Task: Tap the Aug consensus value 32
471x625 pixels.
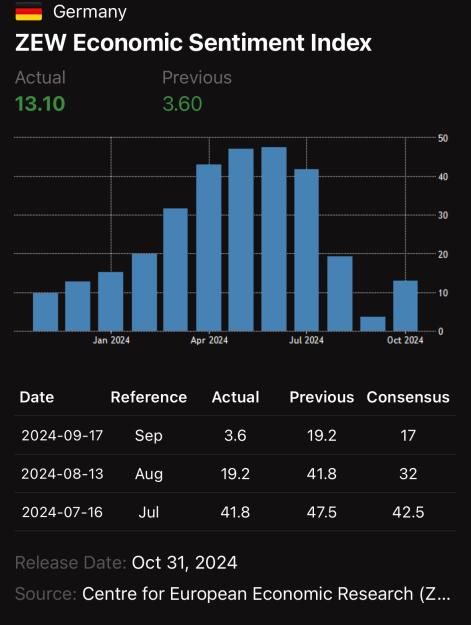Action: 408,474
